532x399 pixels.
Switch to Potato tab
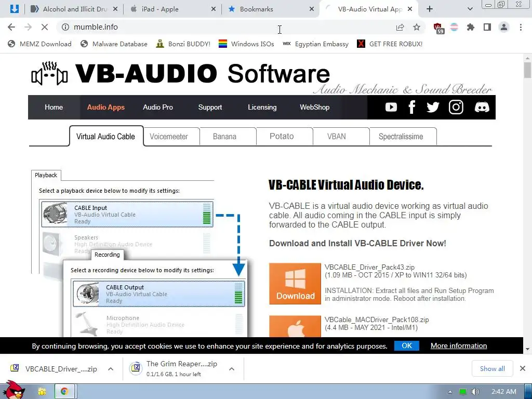point(282,137)
